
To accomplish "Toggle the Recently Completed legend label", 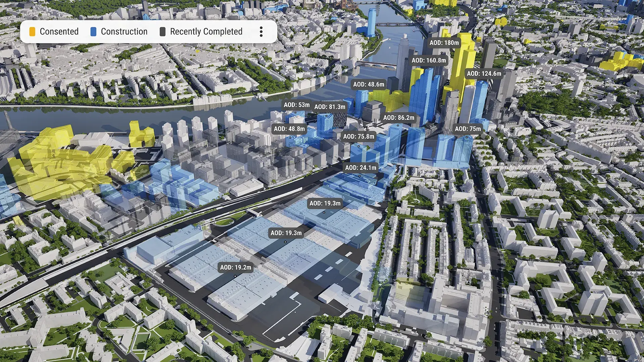I will click(206, 32).
